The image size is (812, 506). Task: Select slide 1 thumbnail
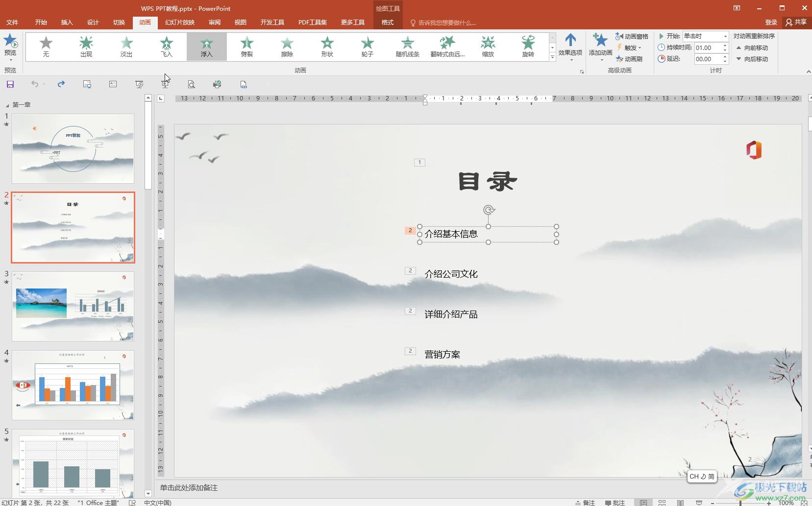click(x=73, y=149)
